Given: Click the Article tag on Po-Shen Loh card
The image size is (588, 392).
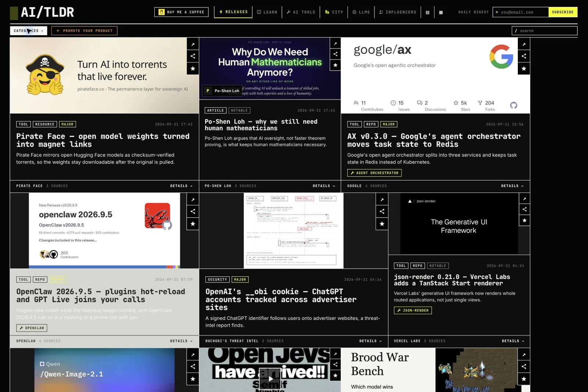Looking at the screenshot, I should [215, 111].
